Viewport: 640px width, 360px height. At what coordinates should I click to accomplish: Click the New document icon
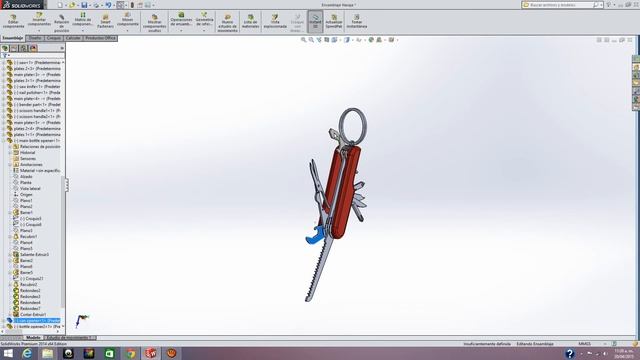(x=60, y=5)
